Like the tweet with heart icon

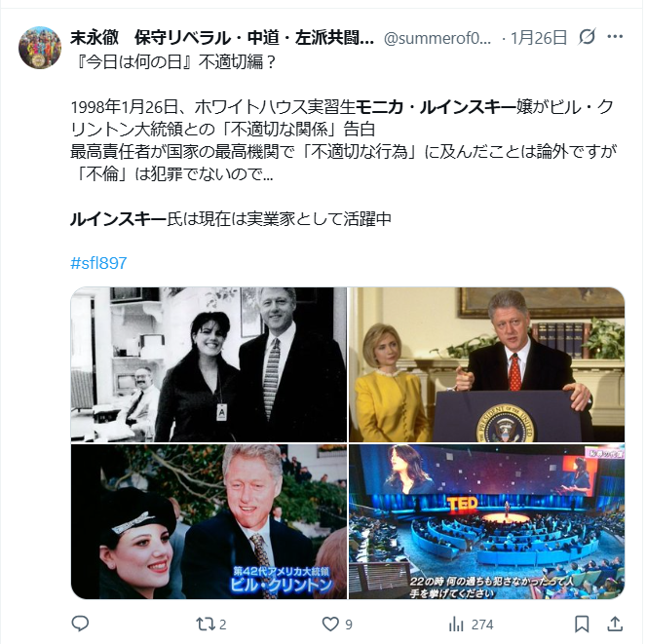[330, 624]
